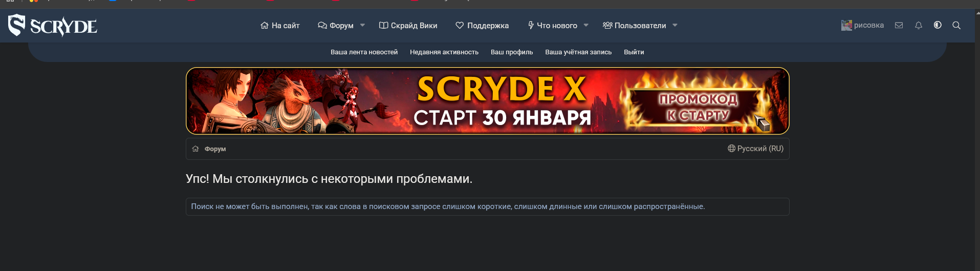Click the 'рисовка' user avatar
This screenshot has height=271, width=980.
pyautogui.click(x=846, y=25)
